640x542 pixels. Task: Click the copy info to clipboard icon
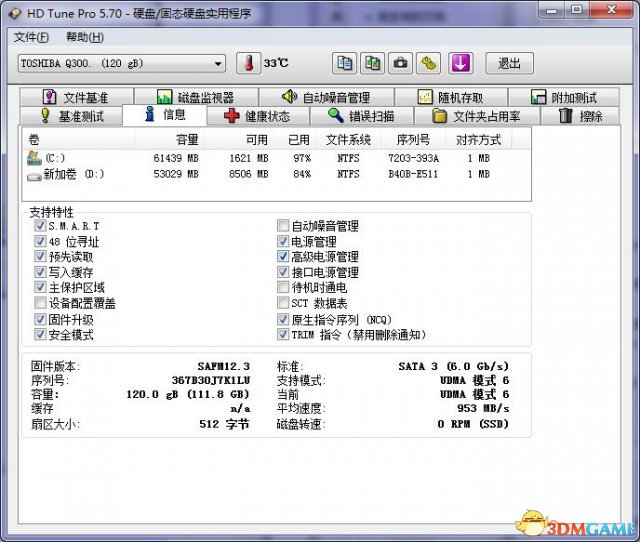pos(344,63)
